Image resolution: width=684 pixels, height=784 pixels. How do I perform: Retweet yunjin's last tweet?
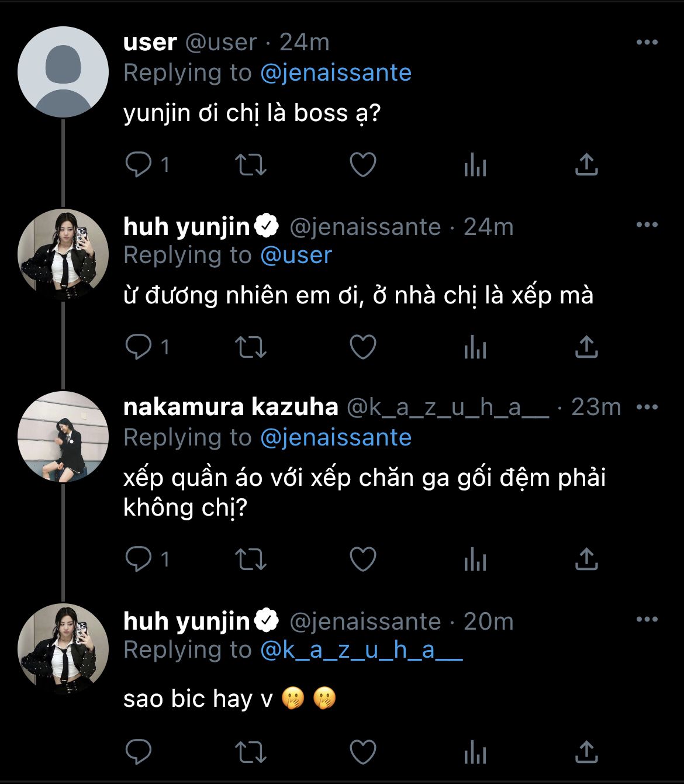(x=250, y=751)
